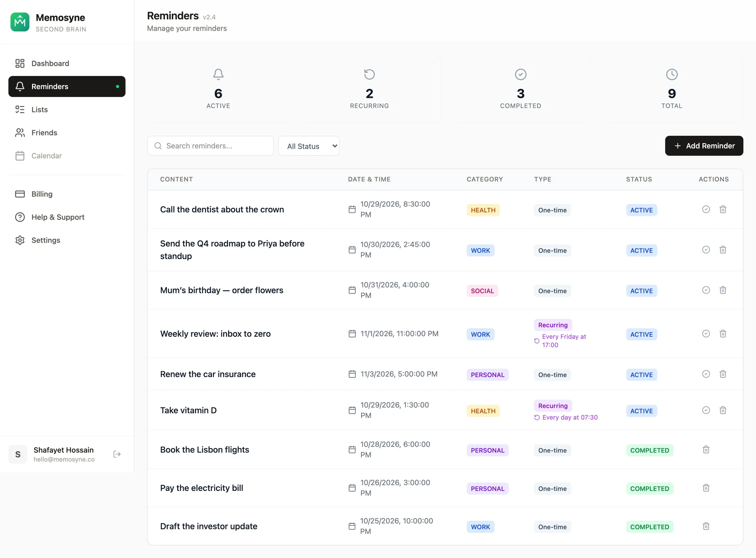Click the HEALTH badge on 'Take vitamin D'

tap(483, 411)
